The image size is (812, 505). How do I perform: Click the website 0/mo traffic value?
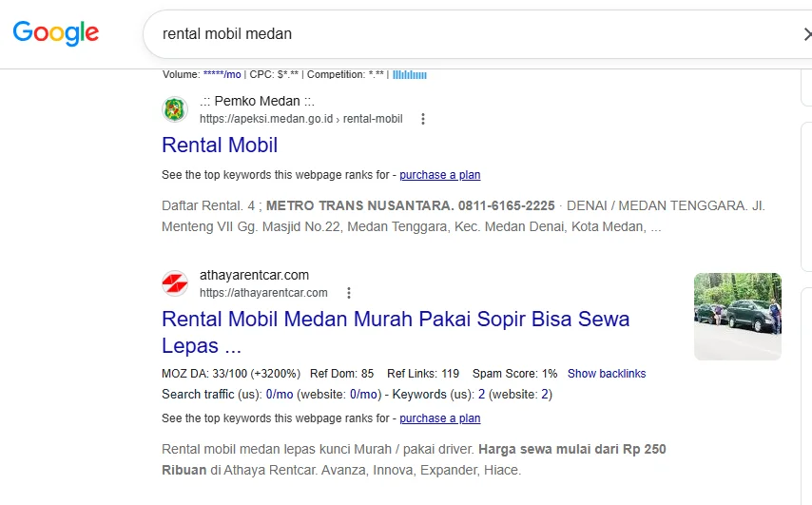[363, 395]
